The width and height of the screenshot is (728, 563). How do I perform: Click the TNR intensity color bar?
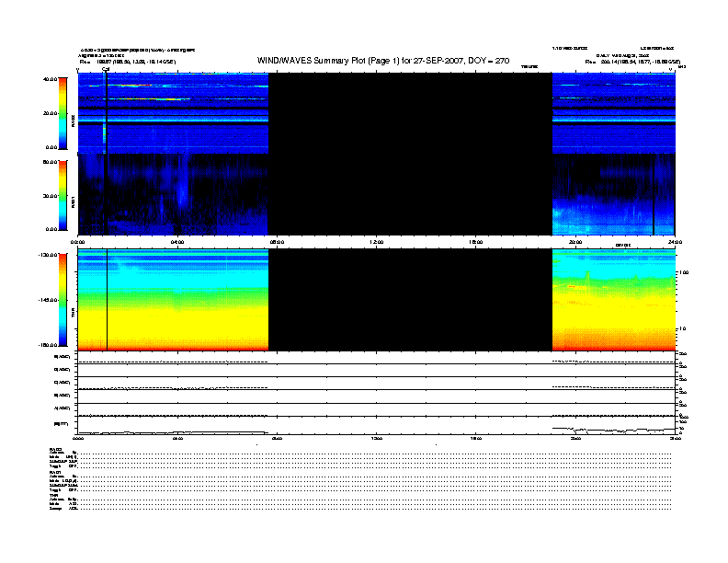[x=63, y=300]
